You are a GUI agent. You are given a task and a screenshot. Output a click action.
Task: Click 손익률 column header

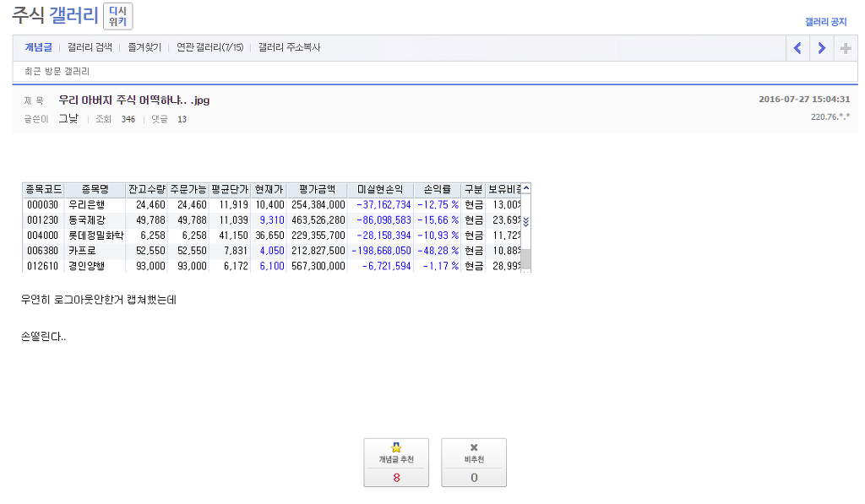pyautogui.click(x=437, y=190)
